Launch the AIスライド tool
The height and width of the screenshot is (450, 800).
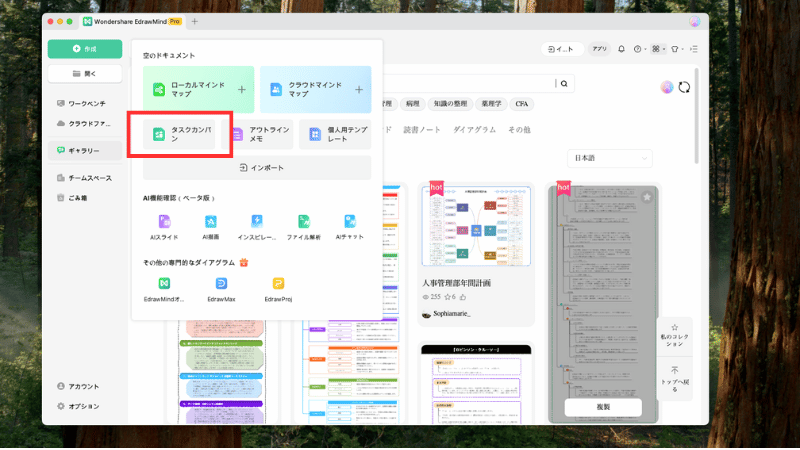click(x=164, y=228)
